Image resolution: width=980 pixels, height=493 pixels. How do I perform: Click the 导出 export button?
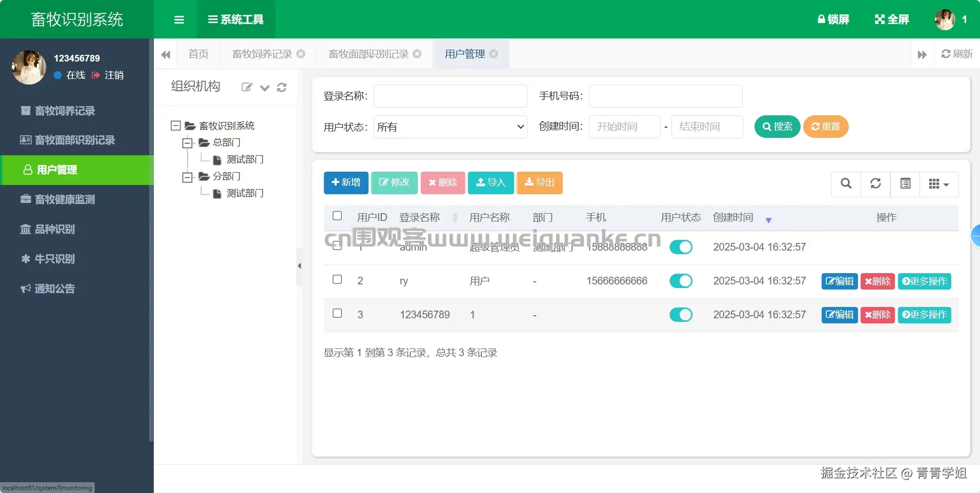point(540,183)
